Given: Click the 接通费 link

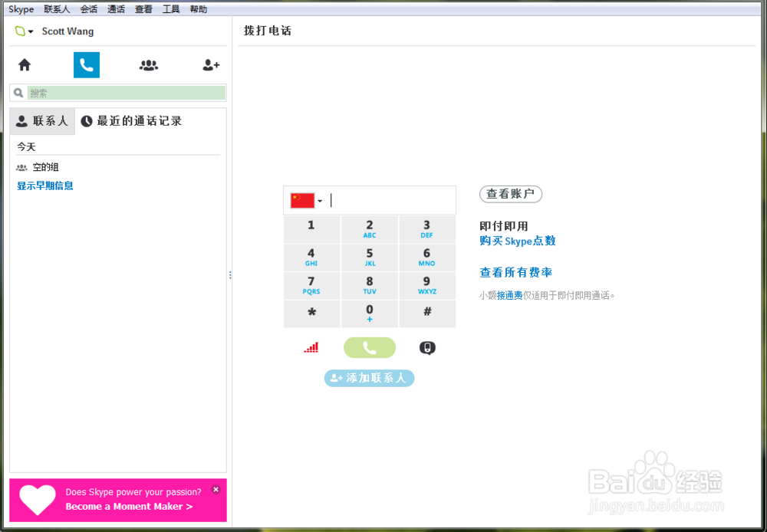Looking at the screenshot, I should [x=510, y=295].
